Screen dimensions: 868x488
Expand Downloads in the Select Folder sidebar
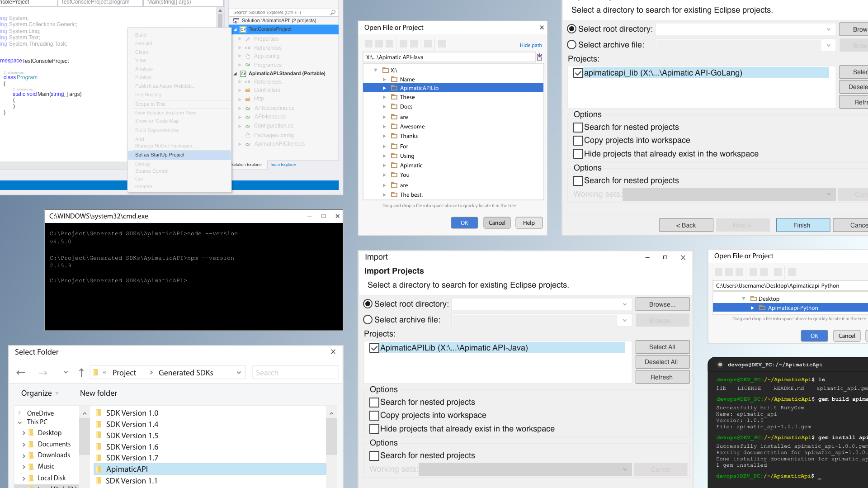(24, 455)
